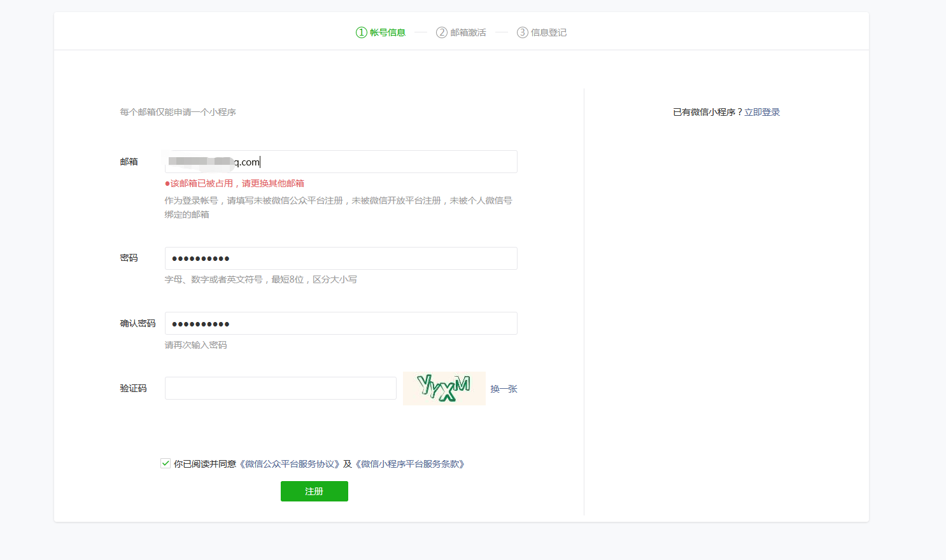Click the hint 字母、数字或者英文符号，最短8位，区分大小写
The height and width of the screenshot is (560, 946).
(261, 279)
